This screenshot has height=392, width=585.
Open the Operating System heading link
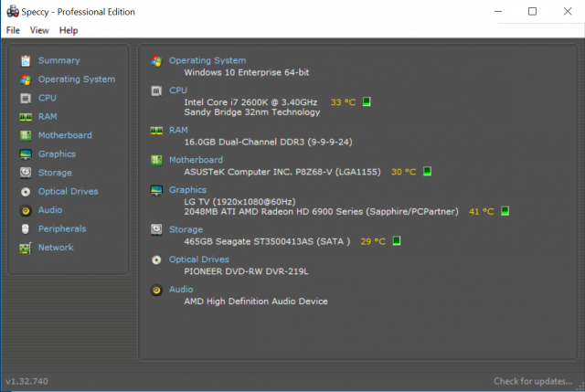coord(207,60)
